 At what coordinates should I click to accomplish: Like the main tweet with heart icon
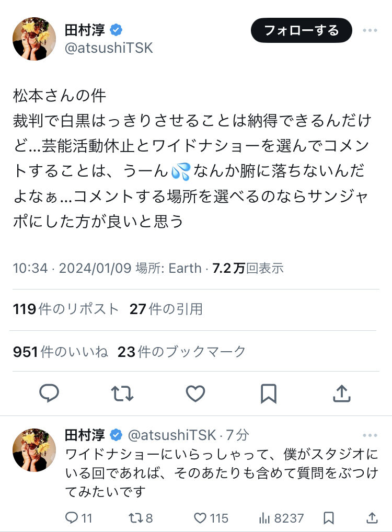pos(195,393)
